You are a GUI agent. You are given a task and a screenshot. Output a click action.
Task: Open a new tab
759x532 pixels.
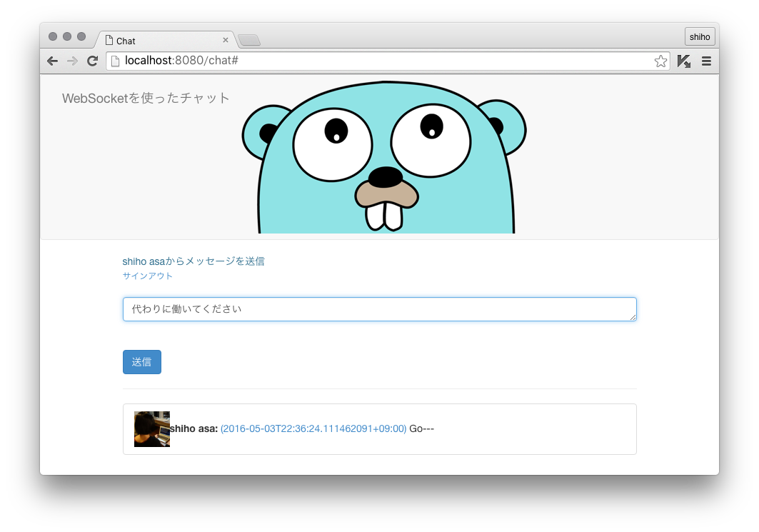(249, 40)
